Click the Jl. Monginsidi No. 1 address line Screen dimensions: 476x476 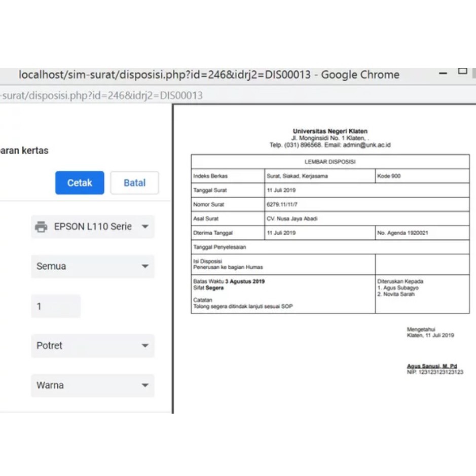[x=330, y=138]
